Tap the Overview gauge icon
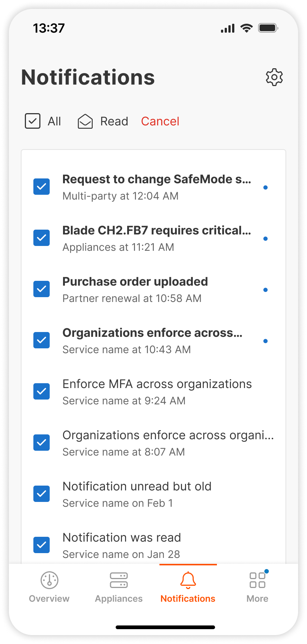Image resolution: width=307 pixels, height=644 pixels. tap(49, 580)
